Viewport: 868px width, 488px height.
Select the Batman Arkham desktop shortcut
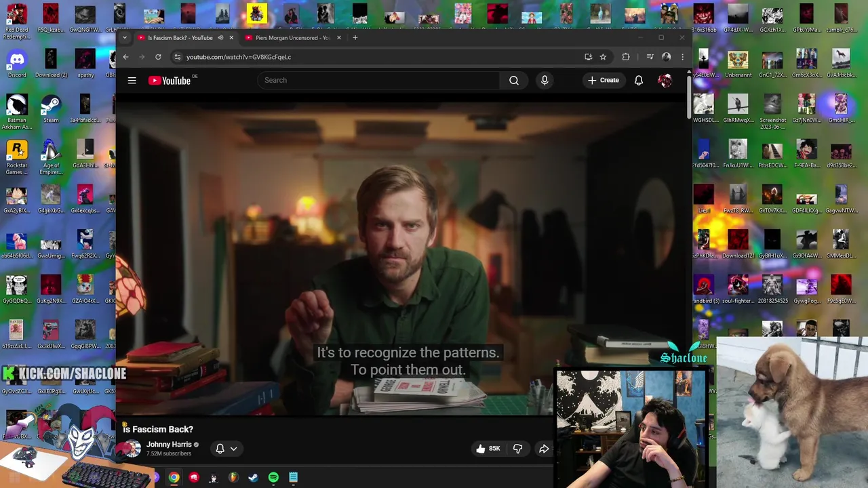point(17,112)
